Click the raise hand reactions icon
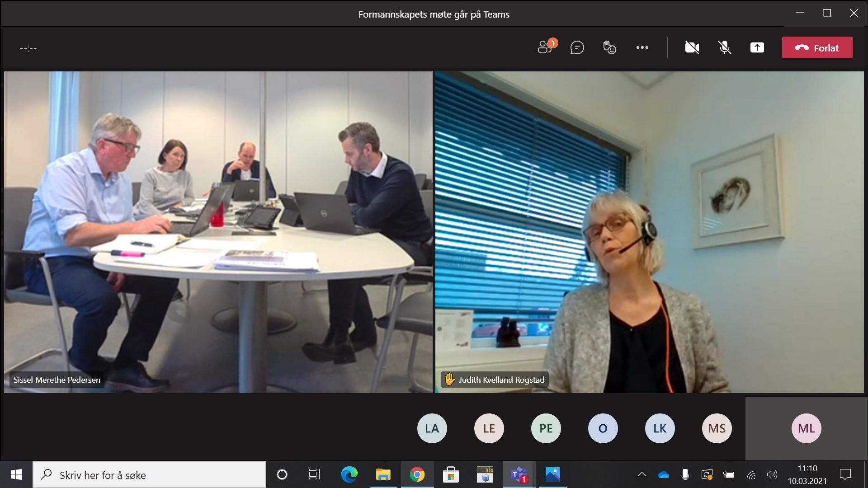 coord(609,47)
